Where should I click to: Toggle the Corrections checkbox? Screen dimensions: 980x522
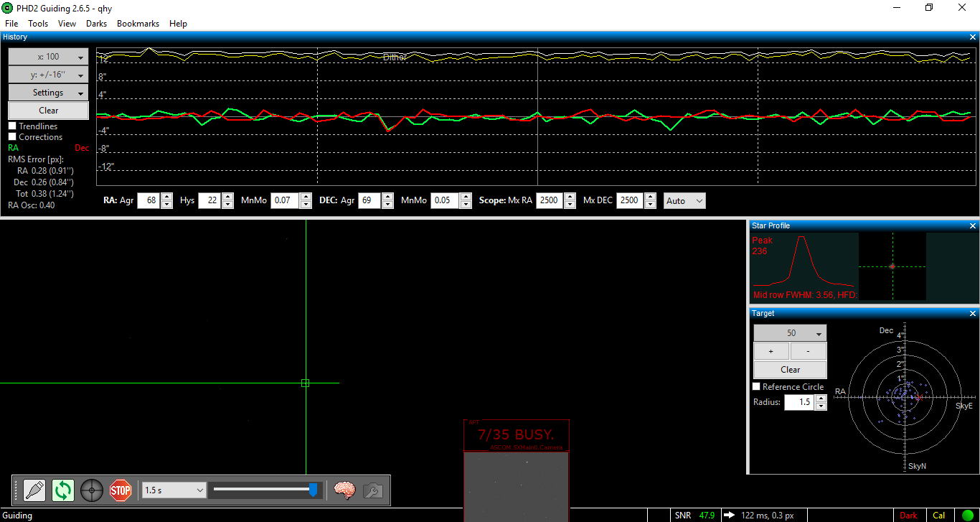point(12,137)
